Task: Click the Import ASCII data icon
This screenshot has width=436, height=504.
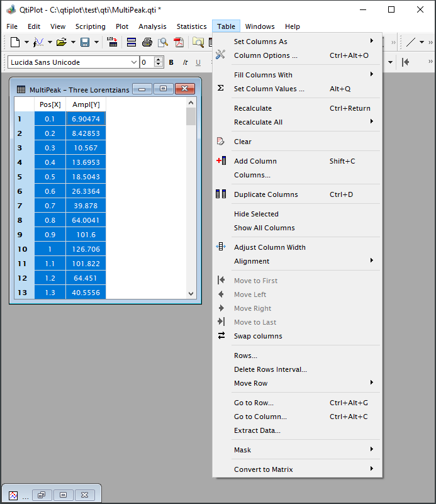Action: 112,42
